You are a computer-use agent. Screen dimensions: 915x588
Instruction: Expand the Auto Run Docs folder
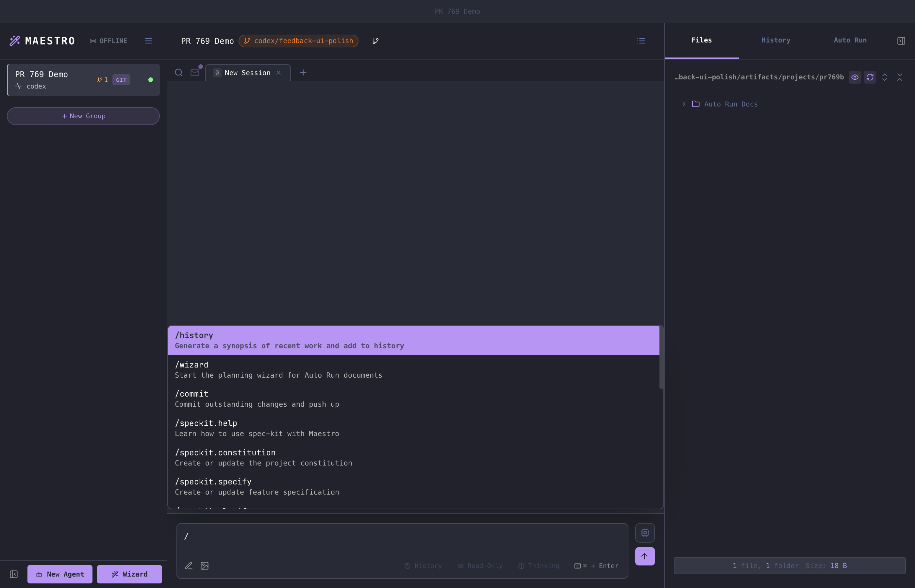(684, 104)
